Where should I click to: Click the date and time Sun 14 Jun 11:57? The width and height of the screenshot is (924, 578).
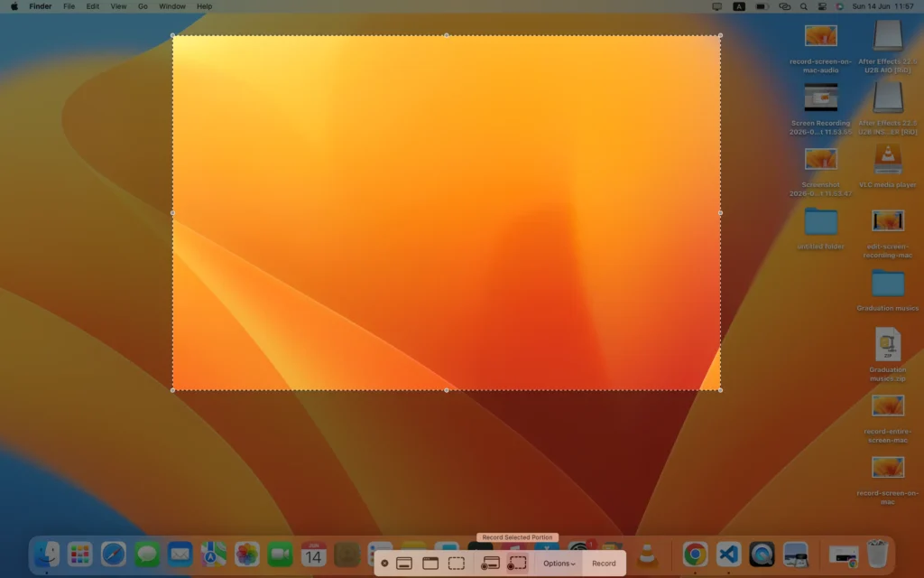tap(882, 6)
